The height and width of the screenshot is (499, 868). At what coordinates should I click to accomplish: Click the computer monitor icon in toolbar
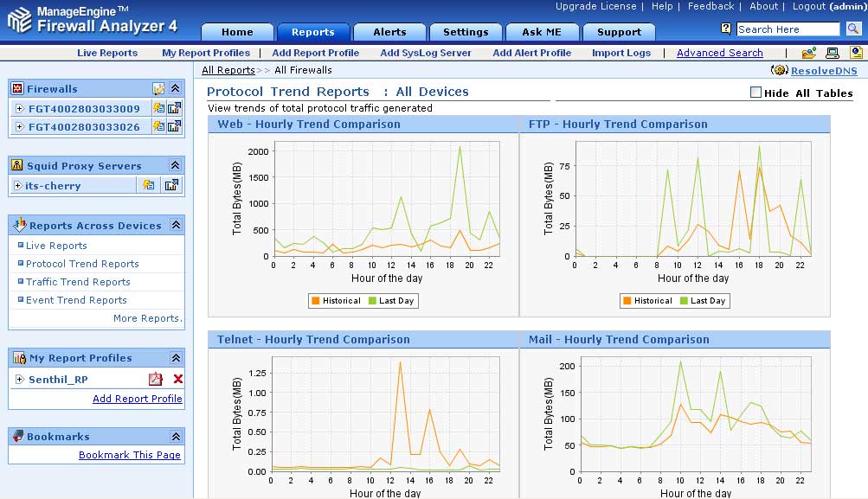click(x=833, y=54)
